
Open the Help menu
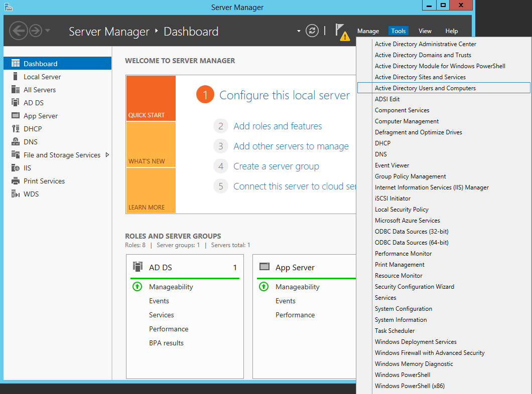[452, 31]
